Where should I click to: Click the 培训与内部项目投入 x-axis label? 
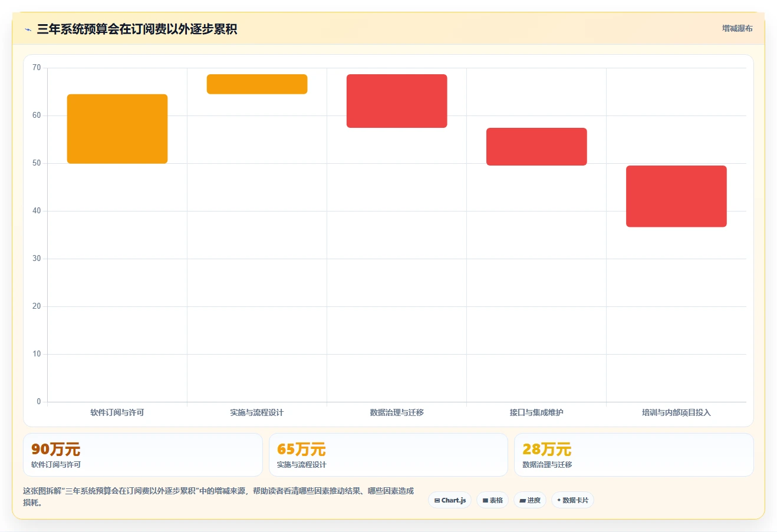[x=676, y=412]
